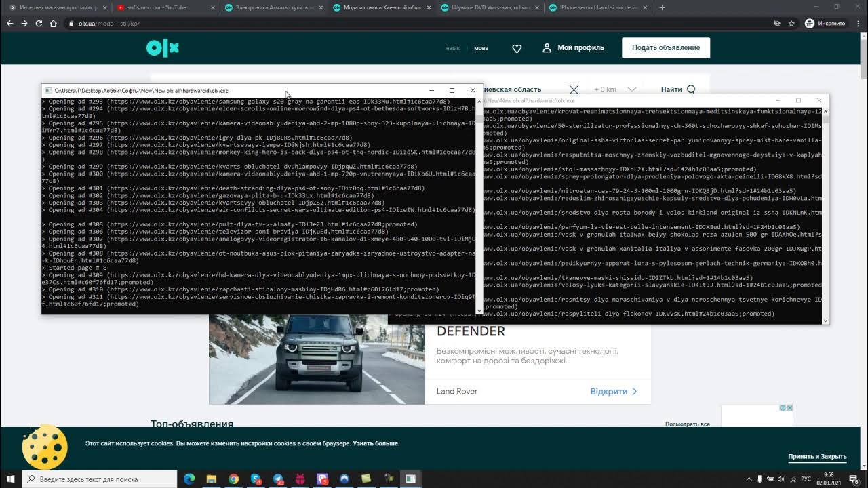This screenshot has width=868, height=488.
Task: Select the "Opening ad #305" console line
Action: (x=229, y=224)
